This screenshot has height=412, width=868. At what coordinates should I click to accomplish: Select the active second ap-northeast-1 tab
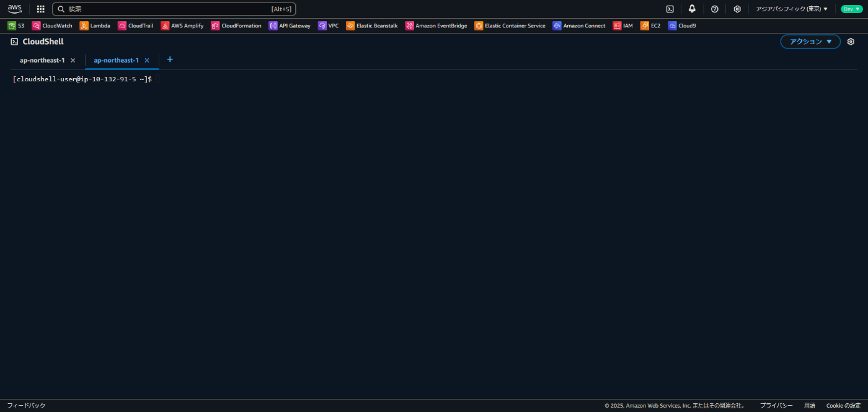[x=116, y=60]
